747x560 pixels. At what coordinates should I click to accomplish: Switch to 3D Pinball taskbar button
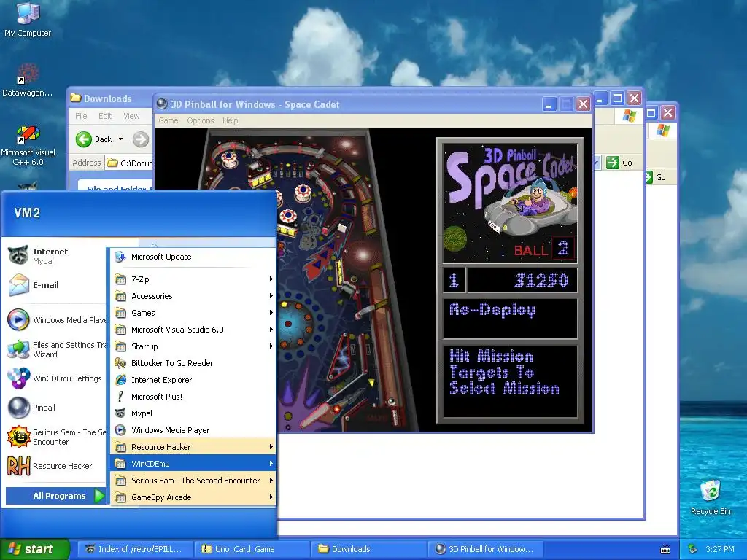(485, 549)
